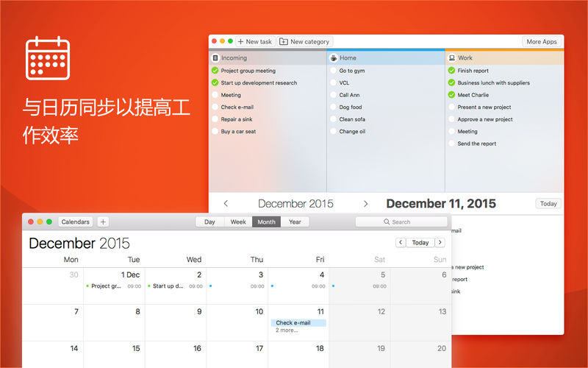
Task: Mark Repair a sink as done
Action: point(215,119)
